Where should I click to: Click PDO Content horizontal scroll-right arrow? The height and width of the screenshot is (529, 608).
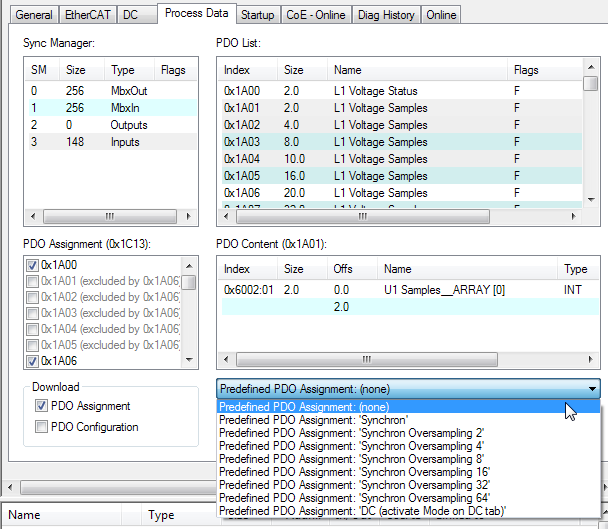[x=590, y=360]
